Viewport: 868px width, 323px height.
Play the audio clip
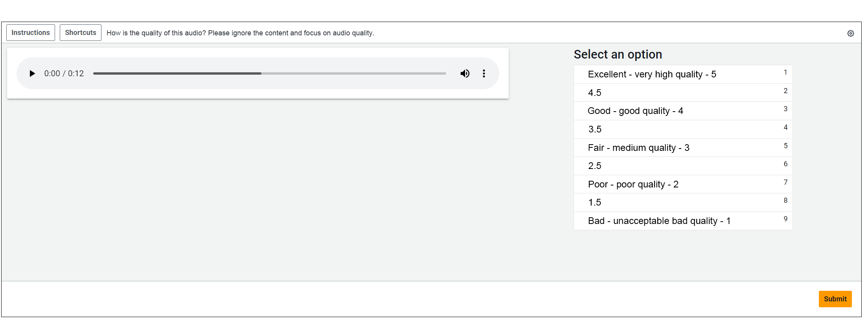pos(32,73)
